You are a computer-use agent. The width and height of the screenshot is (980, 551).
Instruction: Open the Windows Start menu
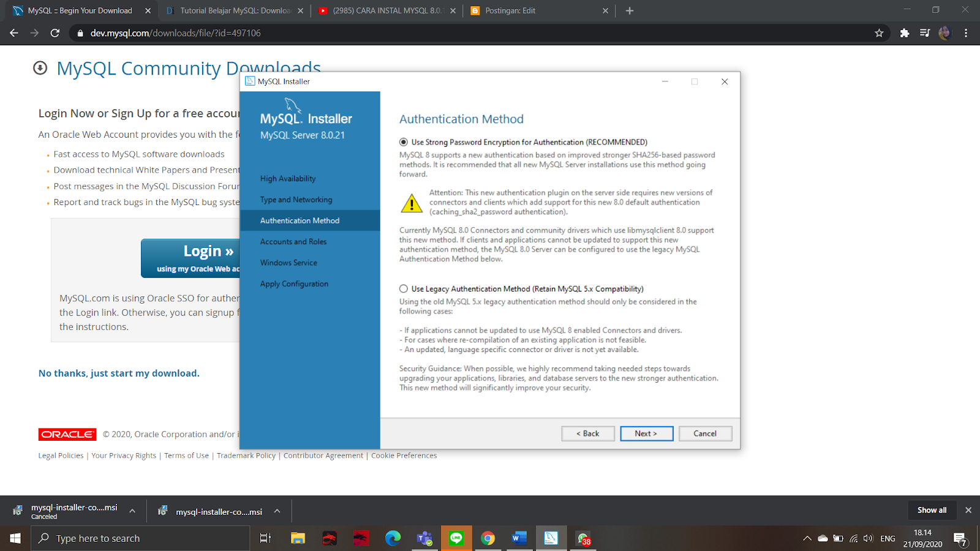tap(15, 538)
